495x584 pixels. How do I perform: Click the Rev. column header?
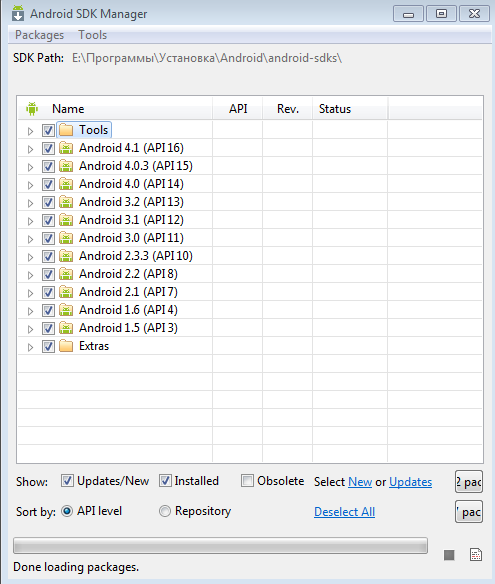pos(288,109)
